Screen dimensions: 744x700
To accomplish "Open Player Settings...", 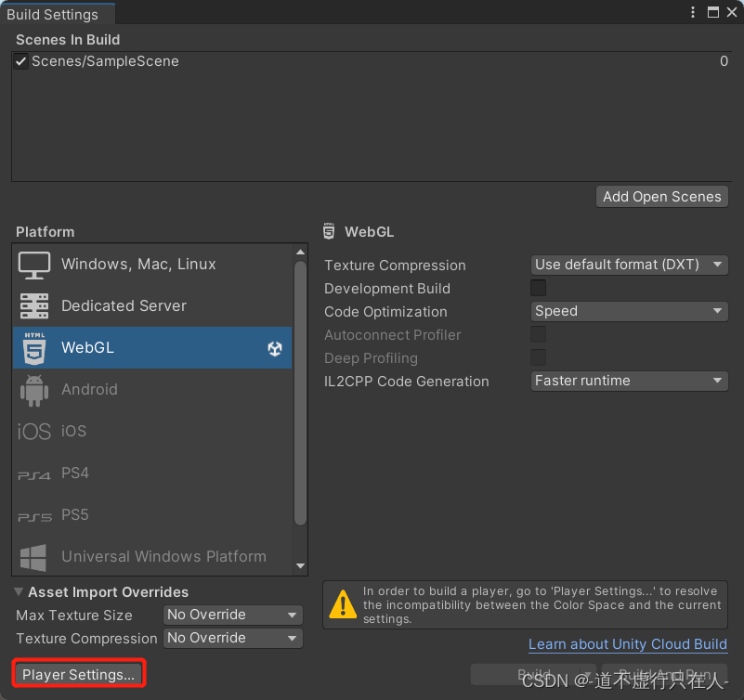I will pos(79,674).
